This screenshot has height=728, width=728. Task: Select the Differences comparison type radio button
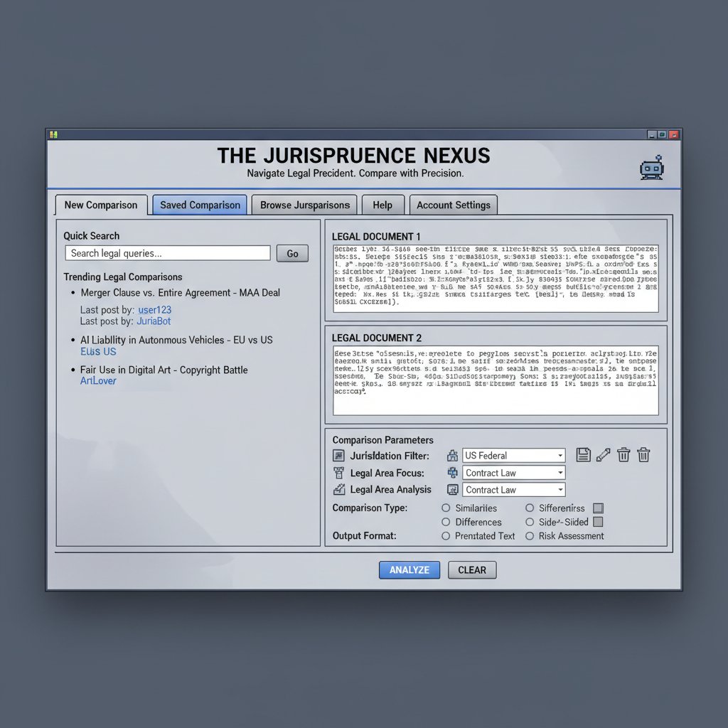tap(446, 522)
